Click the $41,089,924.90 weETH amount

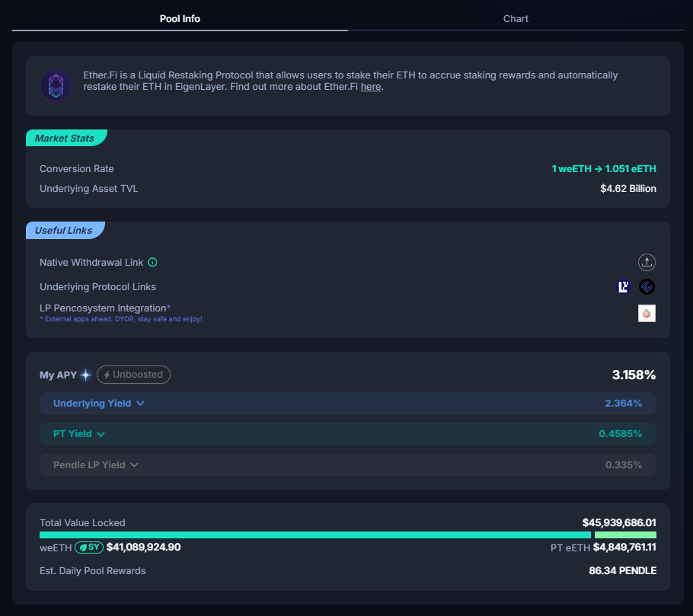point(144,547)
